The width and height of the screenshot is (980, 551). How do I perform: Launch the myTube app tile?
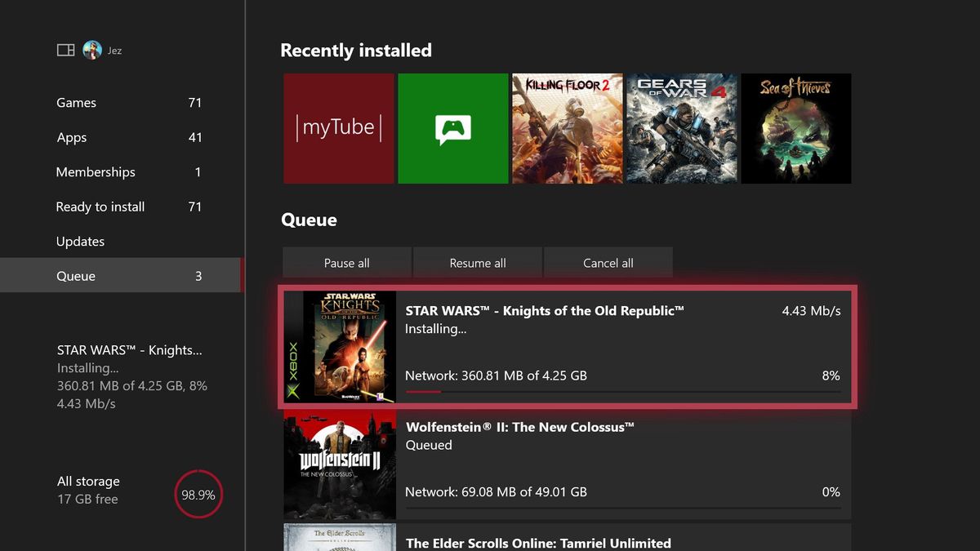click(338, 128)
